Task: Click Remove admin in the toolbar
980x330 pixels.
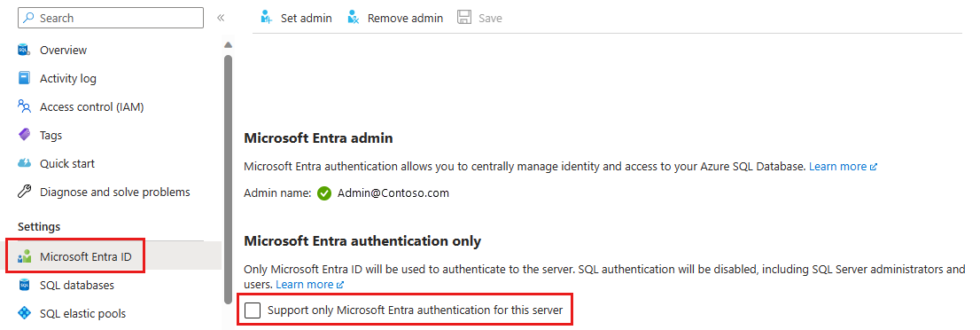Action: click(395, 18)
